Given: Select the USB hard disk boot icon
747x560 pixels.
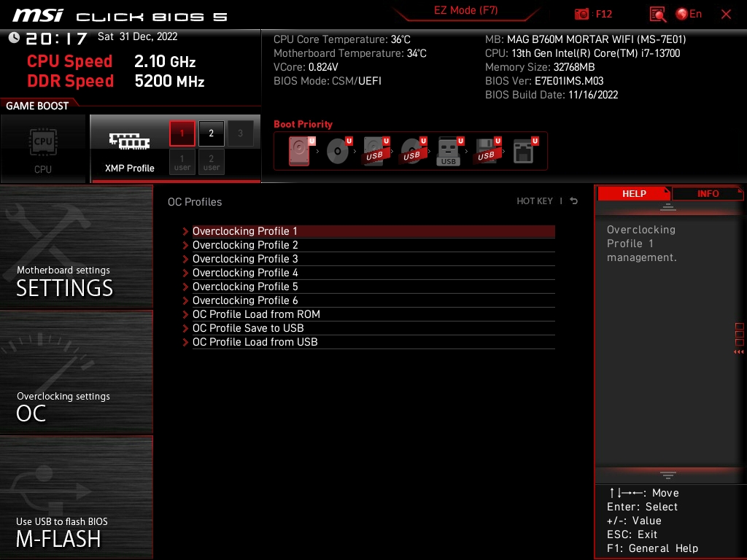Looking at the screenshot, I should coord(376,151).
